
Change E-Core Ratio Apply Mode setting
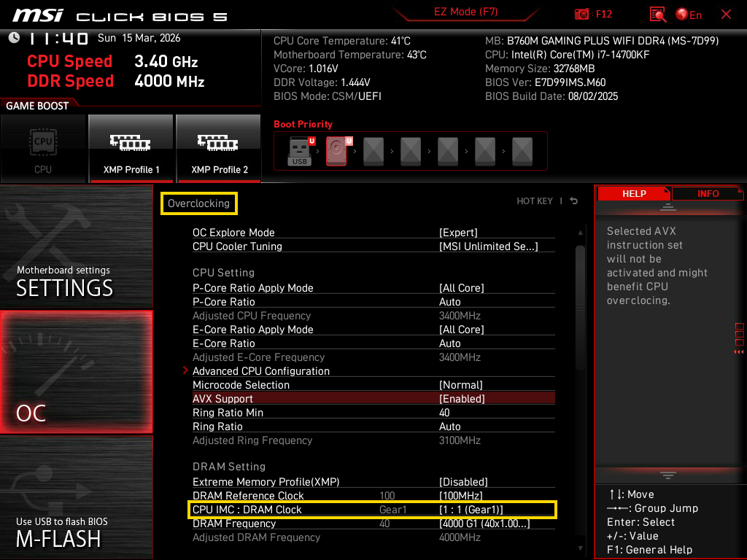click(373, 330)
